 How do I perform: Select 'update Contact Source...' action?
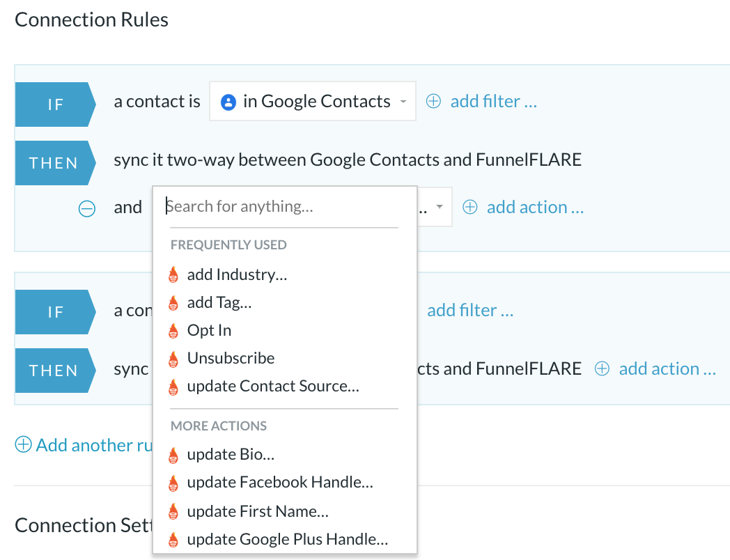pos(273,387)
